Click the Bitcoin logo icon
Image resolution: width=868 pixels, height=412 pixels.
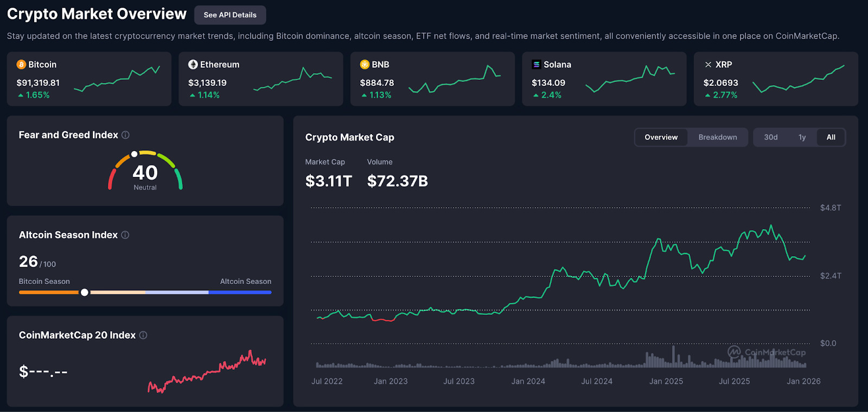[x=21, y=65]
